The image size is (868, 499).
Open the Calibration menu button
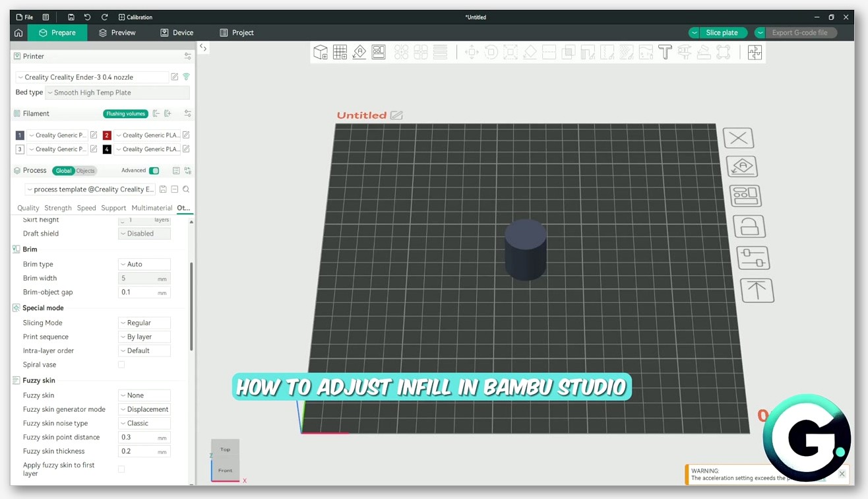pyautogui.click(x=135, y=17)
